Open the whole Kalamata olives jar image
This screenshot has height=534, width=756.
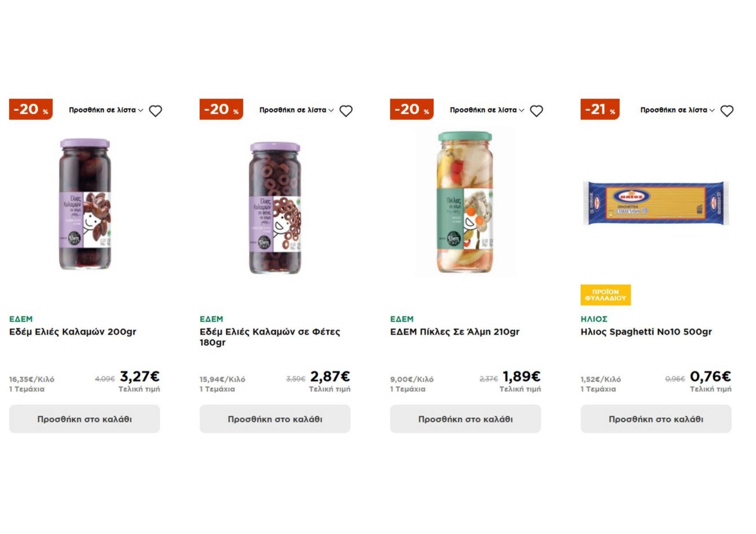85,205
